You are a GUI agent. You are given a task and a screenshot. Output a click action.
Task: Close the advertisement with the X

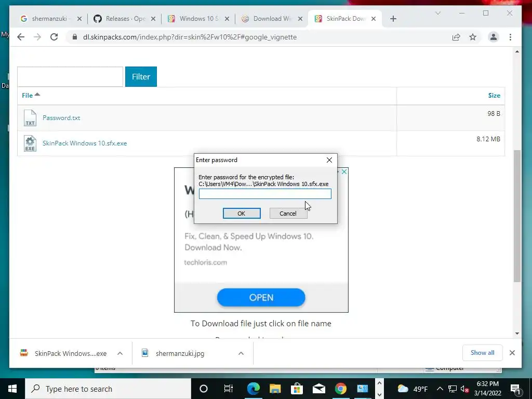tap(344, 171)
